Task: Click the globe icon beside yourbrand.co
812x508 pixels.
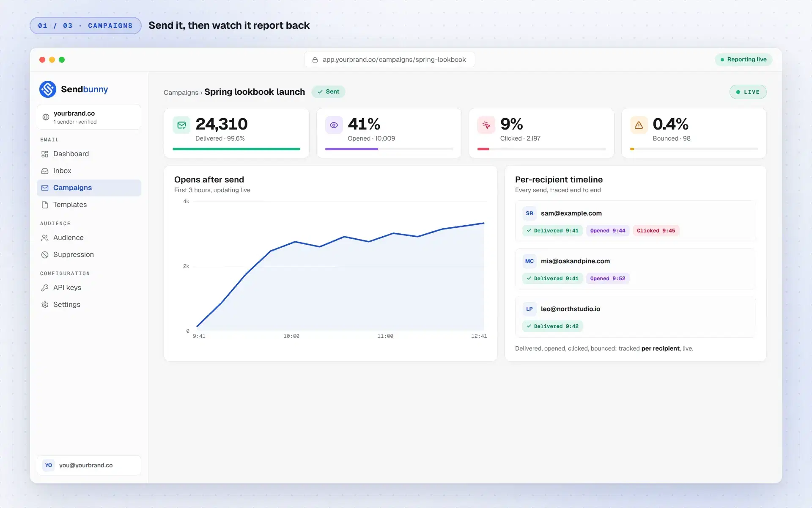Action: coord(46,117)
